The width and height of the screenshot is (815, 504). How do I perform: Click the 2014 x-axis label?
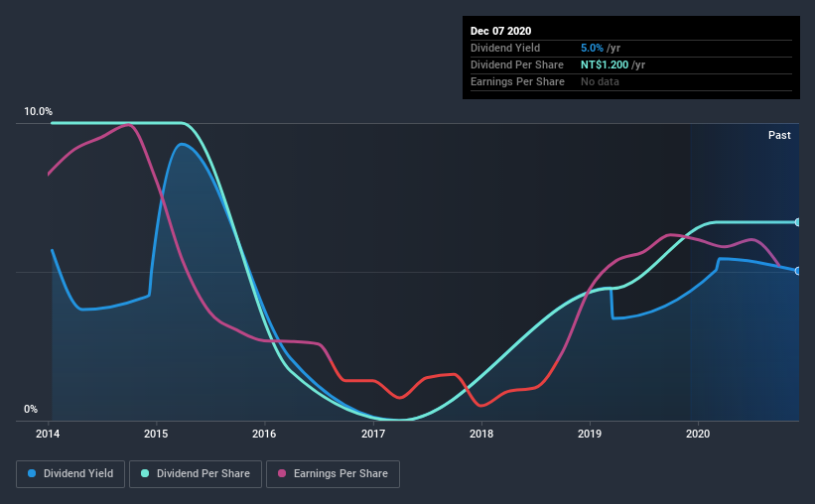(x=48, y=434)
